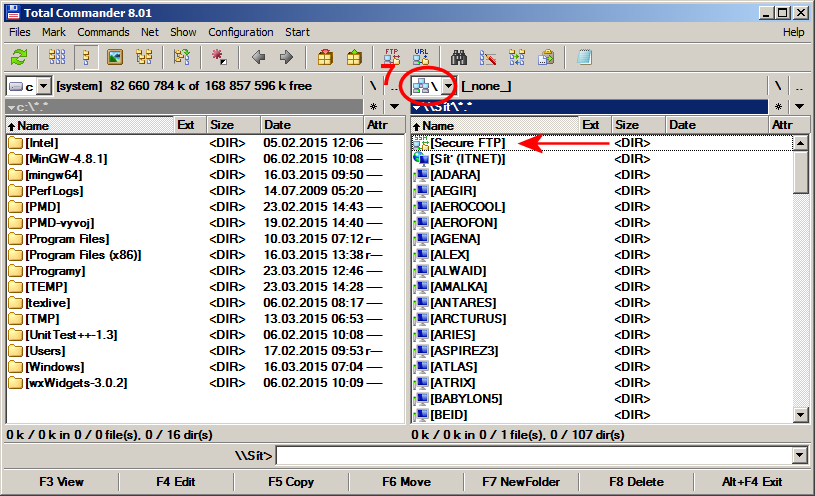
Task: Open the Notepad icon in toolbar
Action: point(584,57)
